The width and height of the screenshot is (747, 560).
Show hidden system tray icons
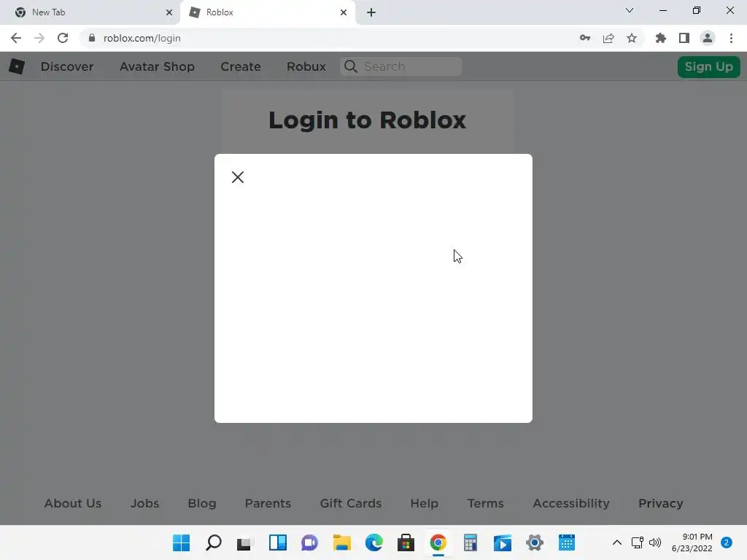pos(616,542)
